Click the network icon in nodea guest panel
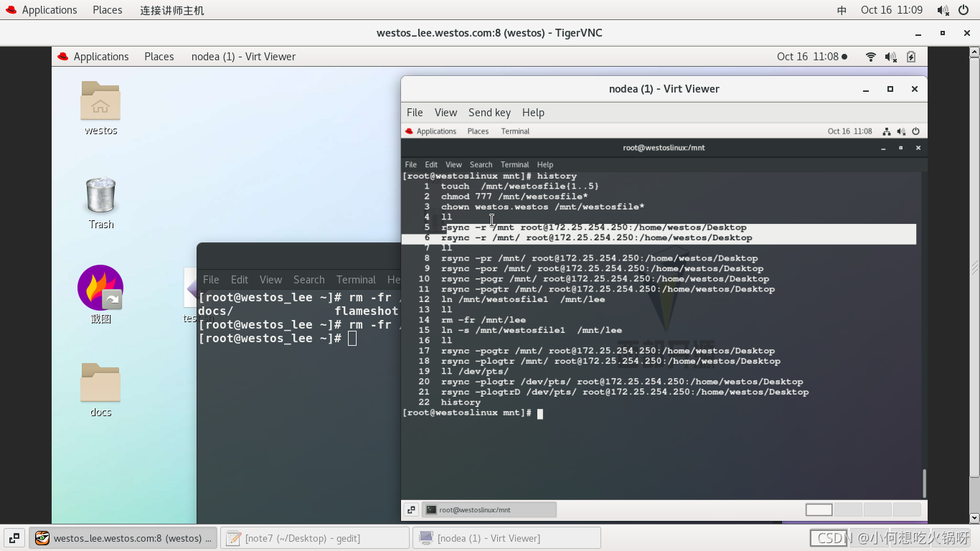The width and height of the screenshot is (980, 551). click(x=887, y=131)
